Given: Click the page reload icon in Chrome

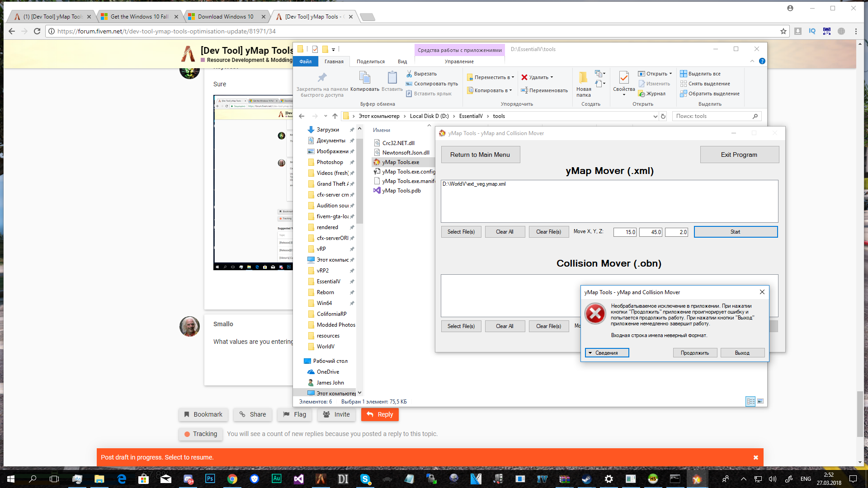Looking at the screenshot, I should coord(37,31).
